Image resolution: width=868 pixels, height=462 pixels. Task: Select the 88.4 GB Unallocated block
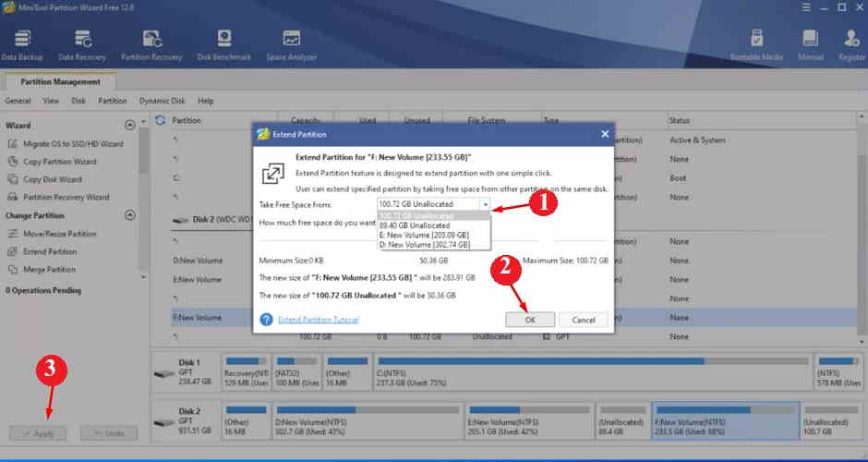[622, 420]
